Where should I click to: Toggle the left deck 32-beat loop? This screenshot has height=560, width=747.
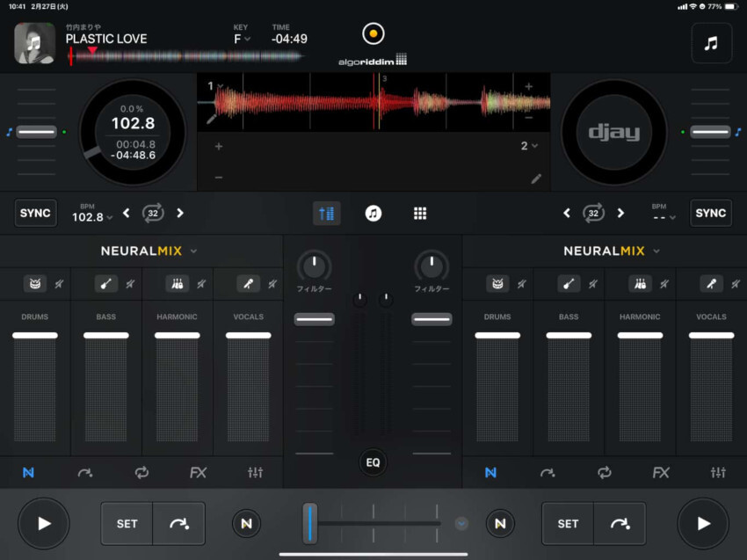pyautogui.click(x=153, y=213)
